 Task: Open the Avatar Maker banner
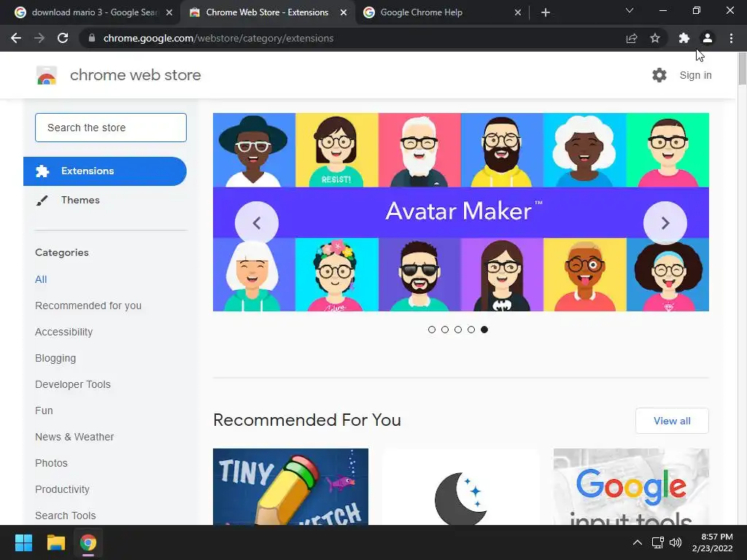click(461, 212)
